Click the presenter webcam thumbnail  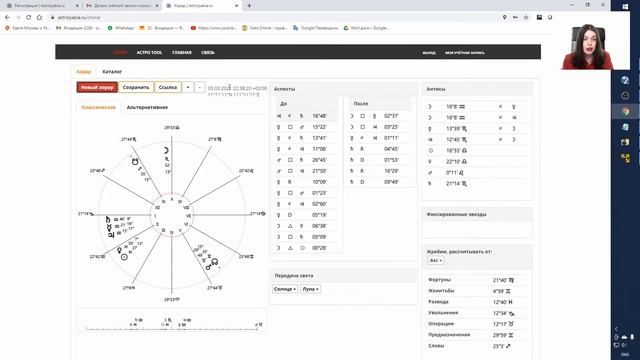[x=587, y=46]
